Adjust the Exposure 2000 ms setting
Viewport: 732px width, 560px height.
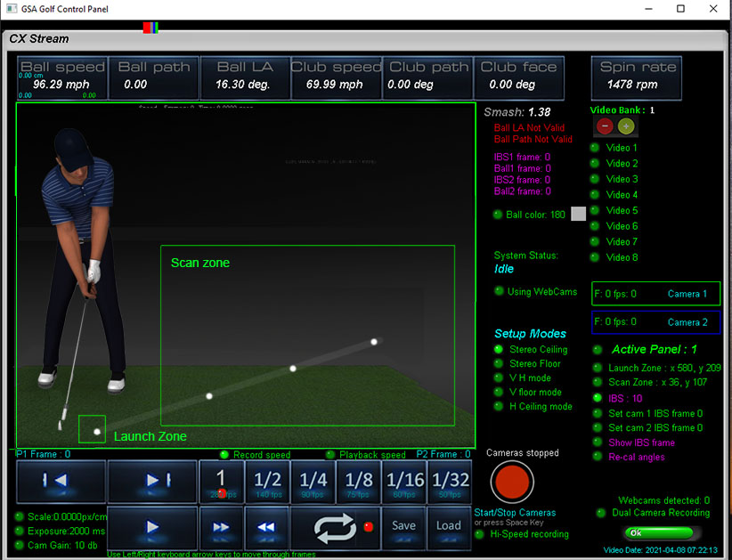[61, 532]
